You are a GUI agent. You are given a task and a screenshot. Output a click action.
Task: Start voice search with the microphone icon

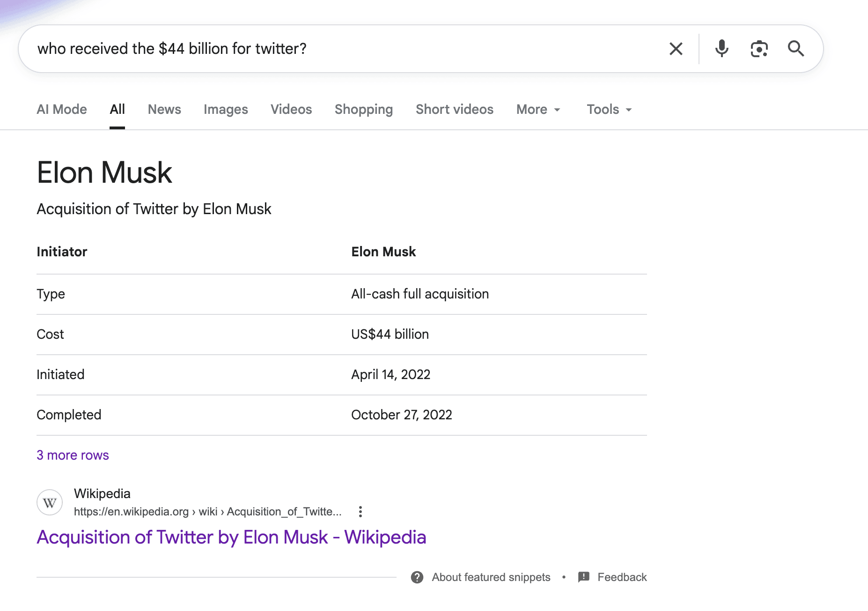click(721, 49)
